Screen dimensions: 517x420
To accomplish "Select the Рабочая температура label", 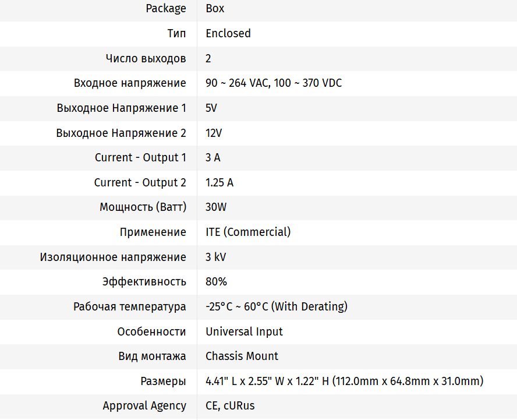I will coord(130,307).
